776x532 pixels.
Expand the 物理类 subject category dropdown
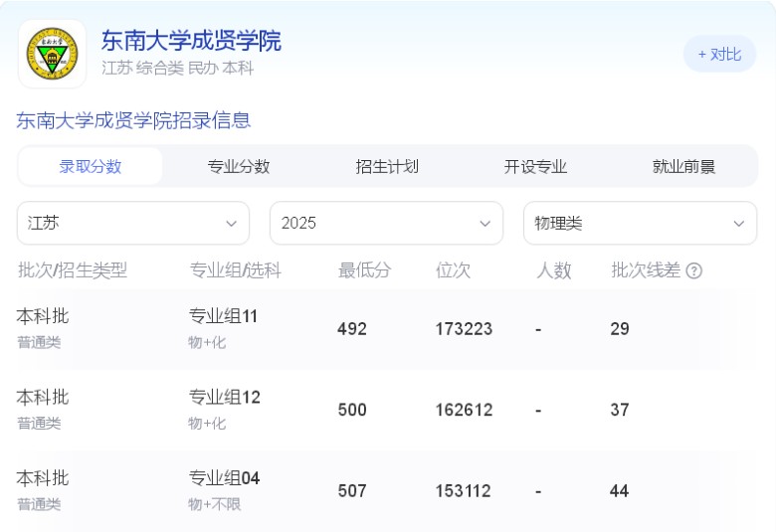click(x=640, y=223)
